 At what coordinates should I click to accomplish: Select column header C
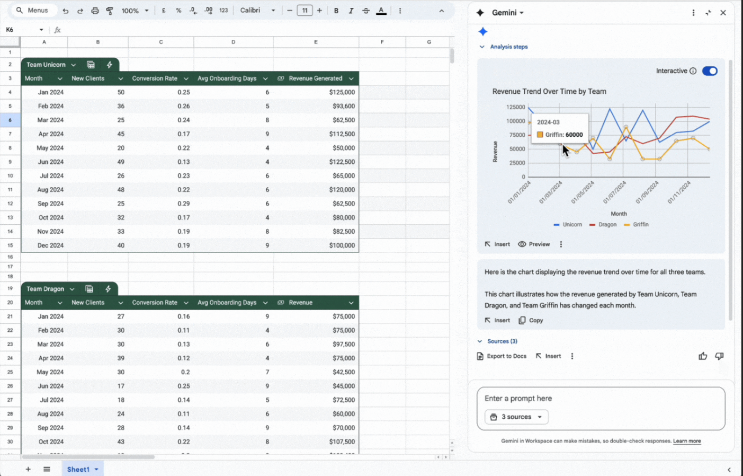click(161, 42)
